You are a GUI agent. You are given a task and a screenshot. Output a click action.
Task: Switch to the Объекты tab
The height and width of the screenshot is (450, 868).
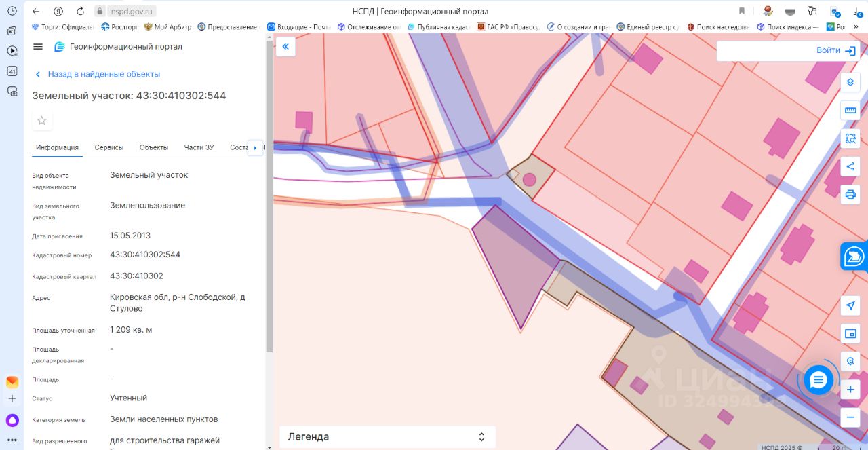(154, 147)
